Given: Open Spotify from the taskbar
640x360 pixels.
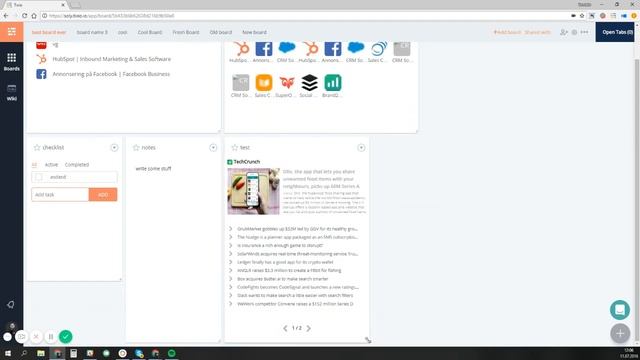Looking at the screenshot, I should point(171,353).
